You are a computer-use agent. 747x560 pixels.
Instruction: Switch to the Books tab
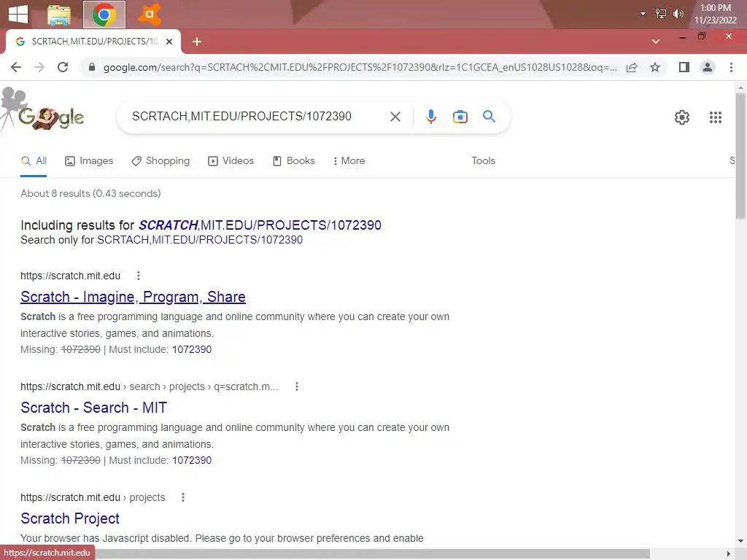pyautogui.click(x=293, y=161)
